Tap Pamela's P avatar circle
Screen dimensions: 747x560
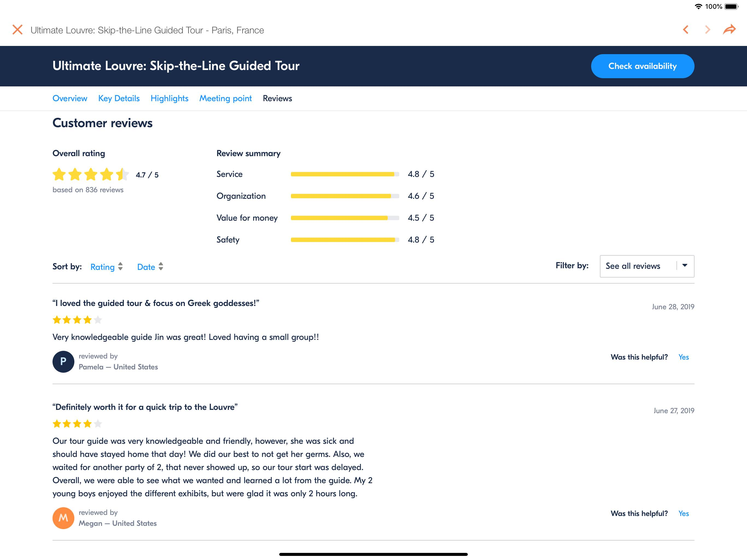[x=63, y=362]
